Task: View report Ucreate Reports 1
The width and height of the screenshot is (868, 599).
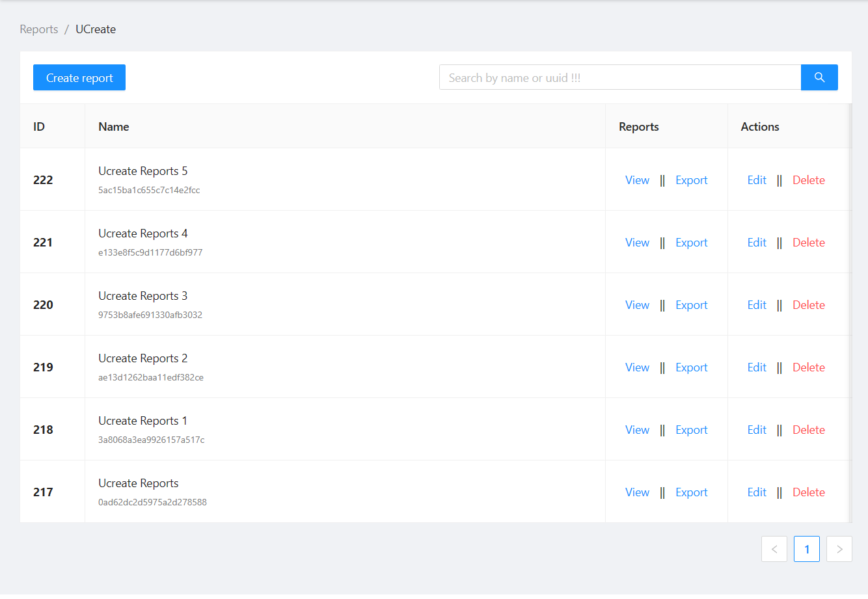Action: tap(637, 430)
